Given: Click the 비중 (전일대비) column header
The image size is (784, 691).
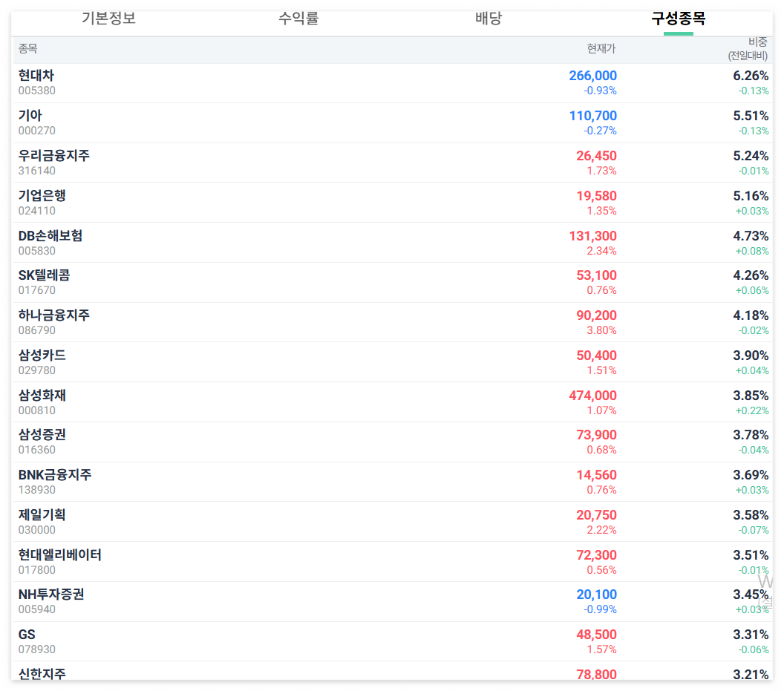Looking at the screenshot, I should pyautogui.click(x=748, y=49).
